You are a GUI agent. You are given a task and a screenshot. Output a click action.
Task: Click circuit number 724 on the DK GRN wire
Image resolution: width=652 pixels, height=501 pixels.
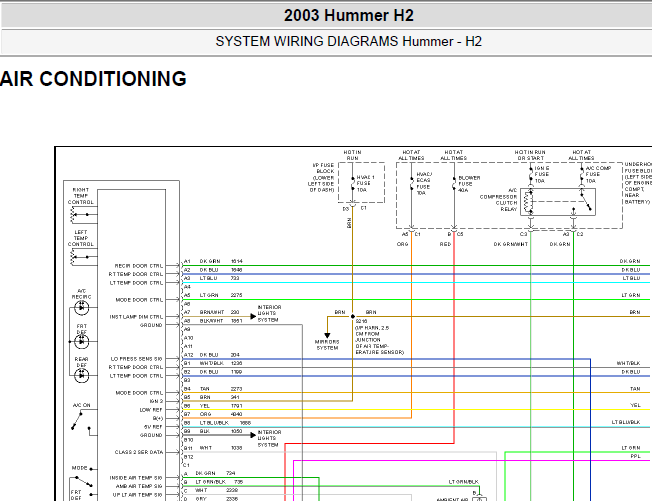[231, 474]
